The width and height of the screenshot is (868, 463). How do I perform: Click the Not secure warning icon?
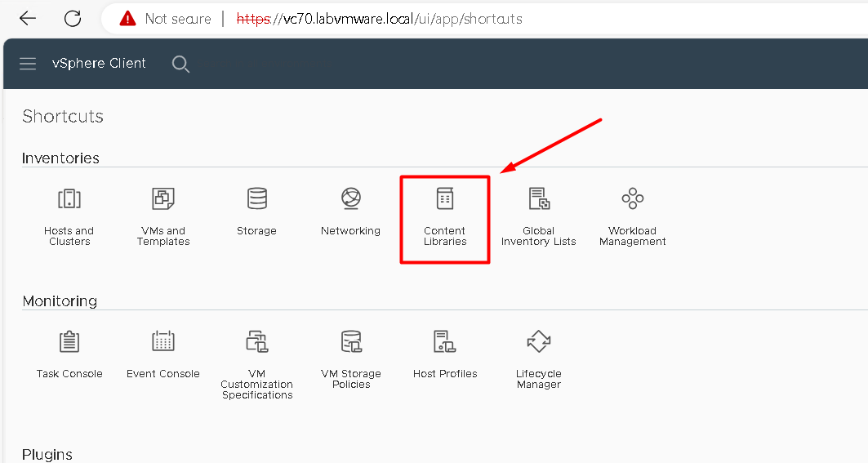pyautogui.click(x=127, y=19)
